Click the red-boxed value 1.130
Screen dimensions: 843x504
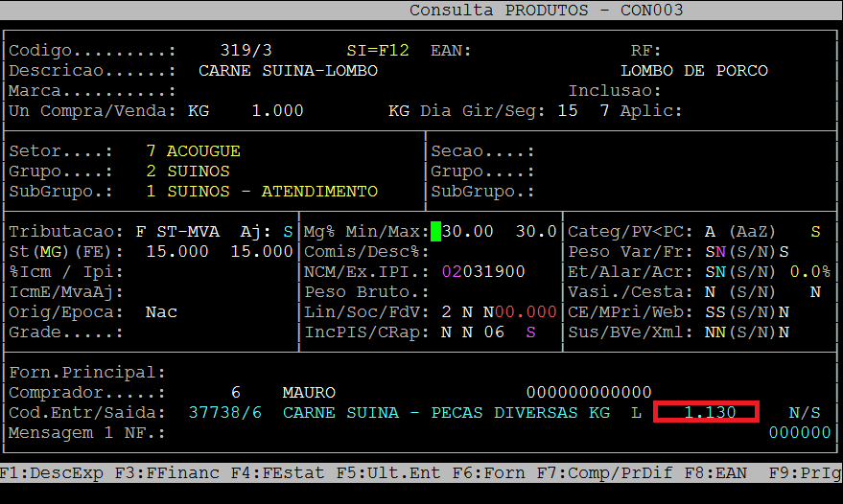[x=706, y=412]
